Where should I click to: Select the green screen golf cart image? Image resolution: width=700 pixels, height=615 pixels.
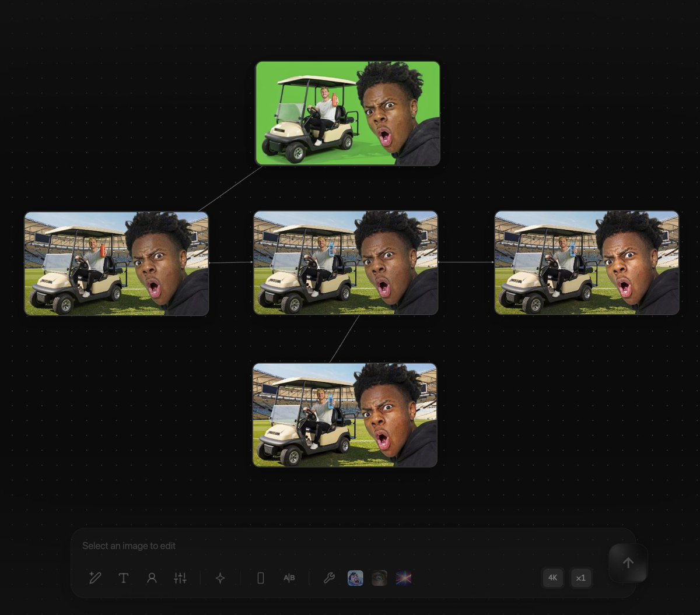tap(348, 113)
